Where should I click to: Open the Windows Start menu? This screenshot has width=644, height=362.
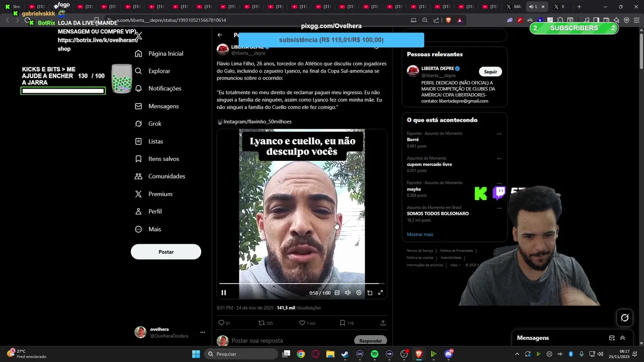196,354
